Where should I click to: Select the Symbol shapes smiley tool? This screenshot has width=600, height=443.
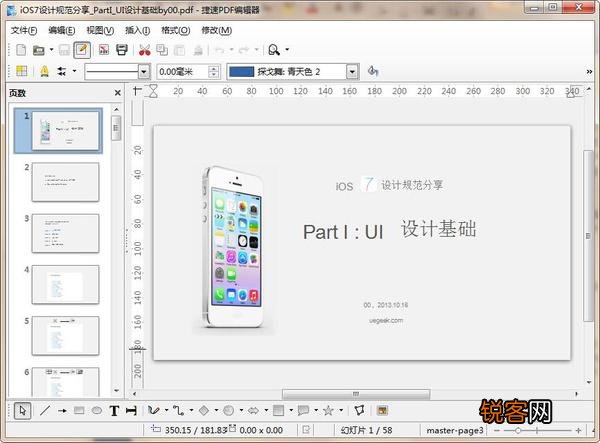tap(228, 411)
